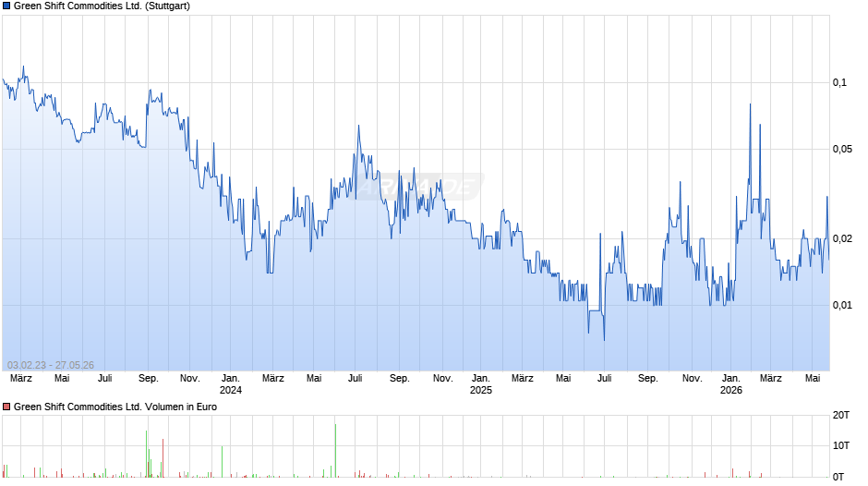Click the date range 03.02.23 - 27.05.26
Screen dimensions: 868x486
[x=51, y=365]
